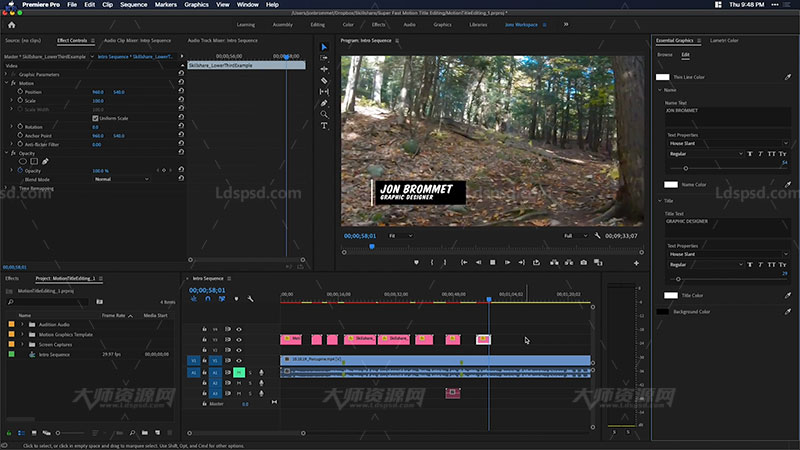800x450 pixels.
Task: Export frame with camera icon
Action: coord(584,262)
